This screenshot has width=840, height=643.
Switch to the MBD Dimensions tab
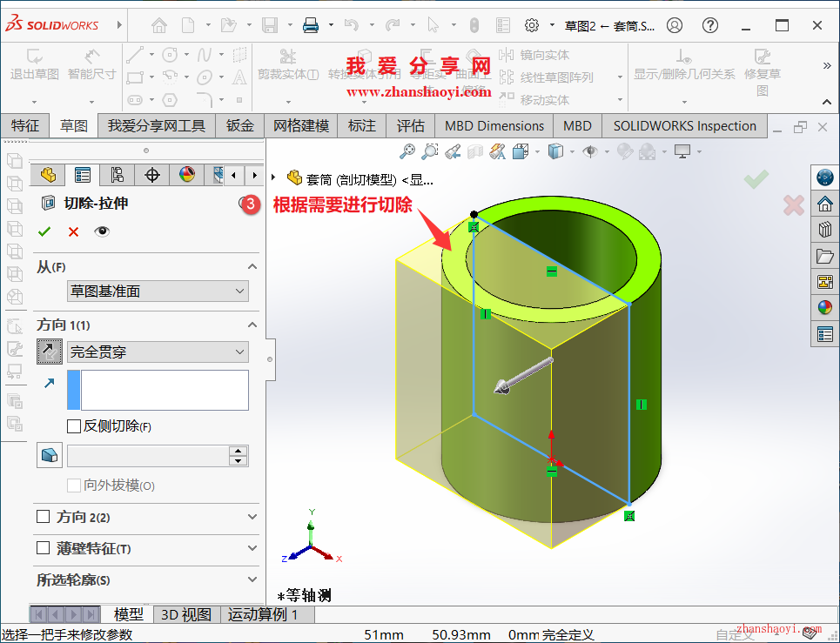click(x=494, y=126)
